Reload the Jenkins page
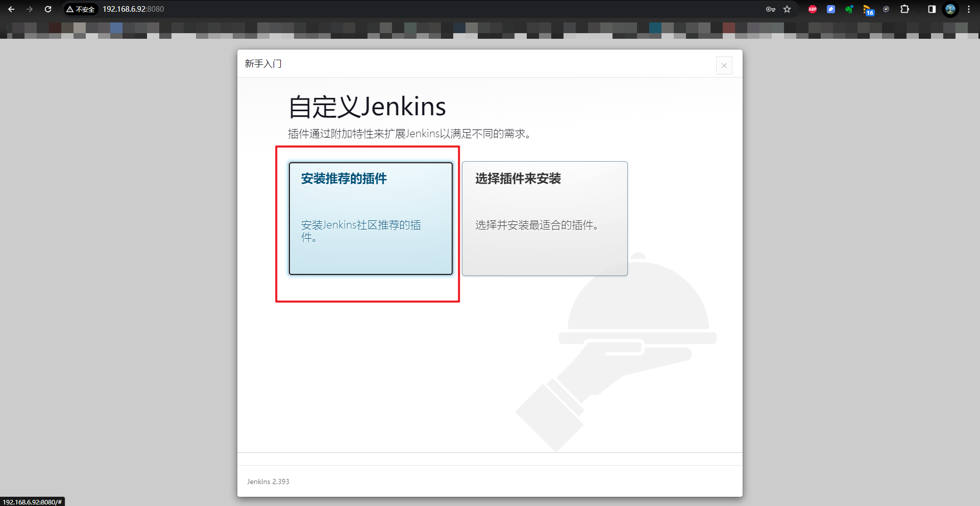 [x=48, y=9]
